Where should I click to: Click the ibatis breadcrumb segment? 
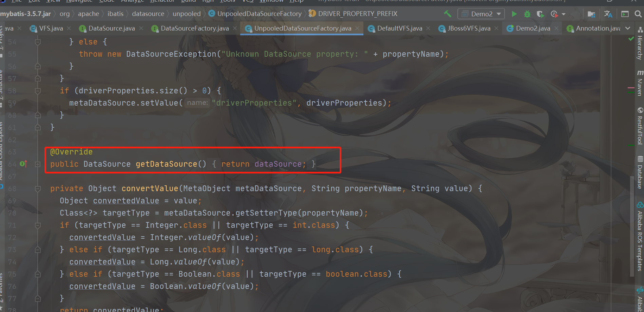[115, 14]
